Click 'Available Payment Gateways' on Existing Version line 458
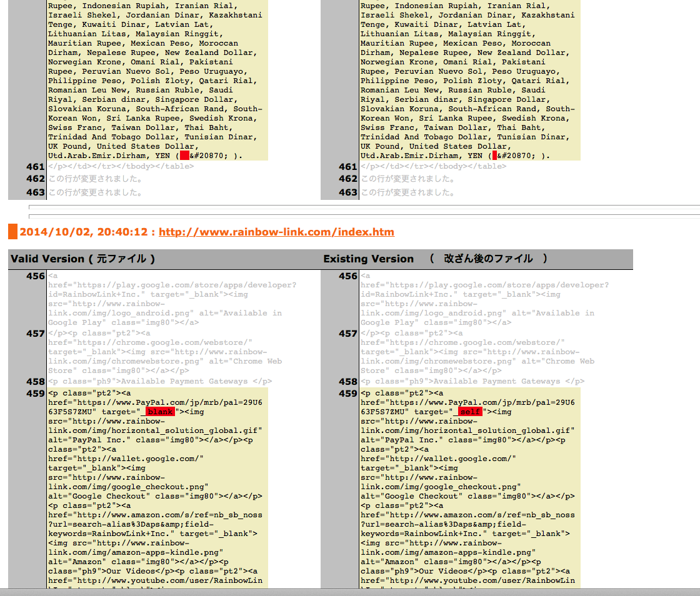 (x=497, y=382)
